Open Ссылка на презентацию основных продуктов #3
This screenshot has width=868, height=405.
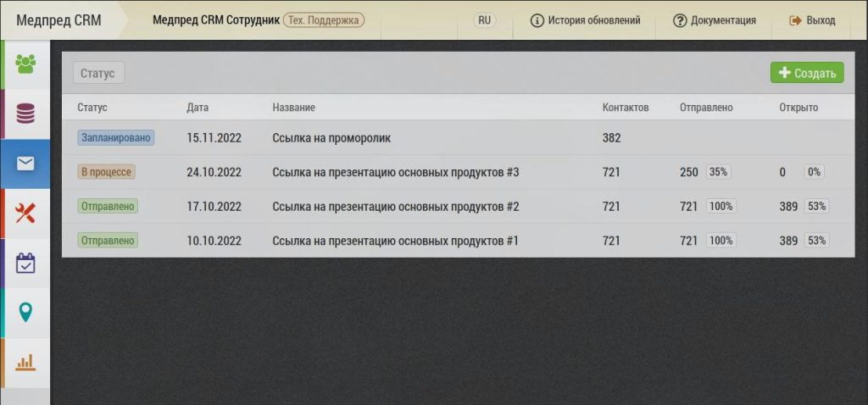pyautogui.click(x=395, y=173)
